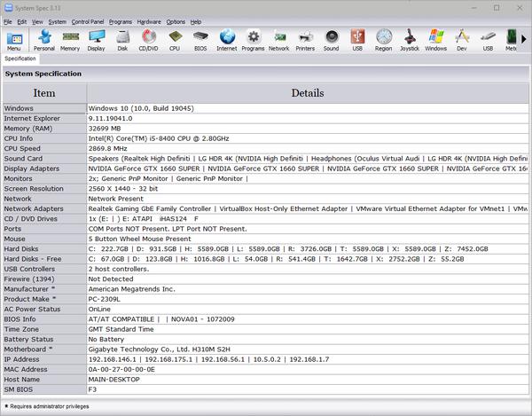Open the Memory toolbar icon

pyautogui.click(x=70, y=41)
